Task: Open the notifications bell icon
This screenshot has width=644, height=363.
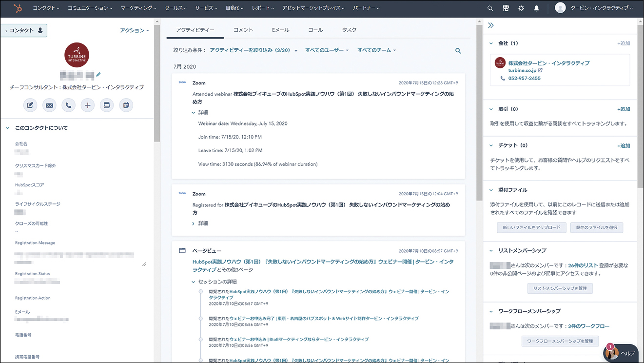Action: click(536, 8)
